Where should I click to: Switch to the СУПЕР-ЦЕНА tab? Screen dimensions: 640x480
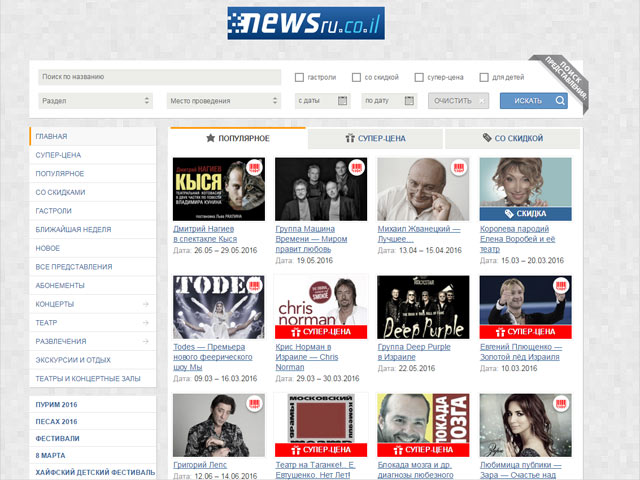point(375,138)
